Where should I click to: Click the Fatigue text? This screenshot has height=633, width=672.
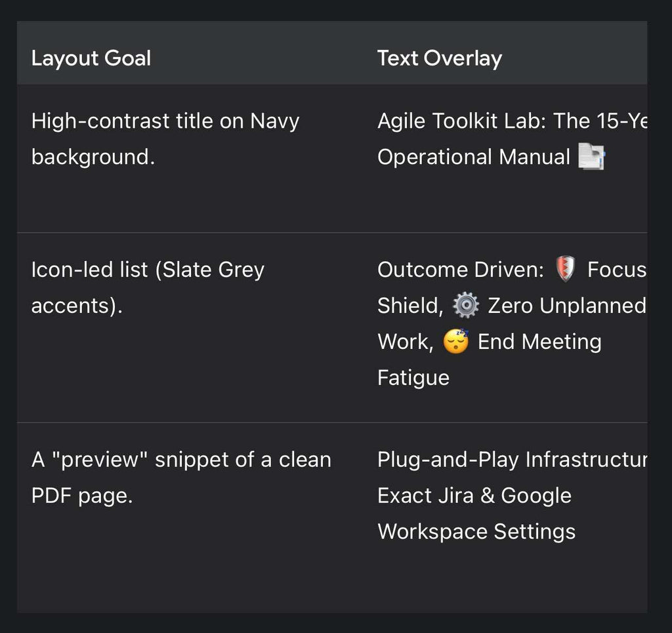(413, 378)
